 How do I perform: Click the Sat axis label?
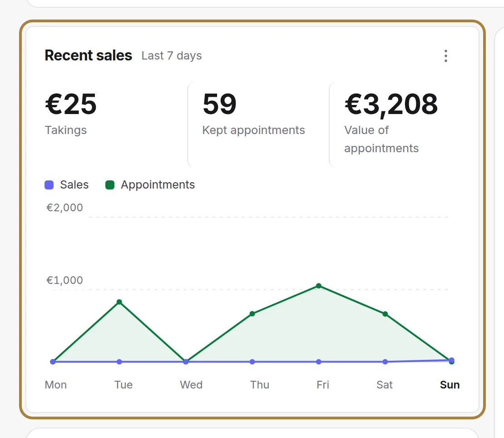[385, 385]
